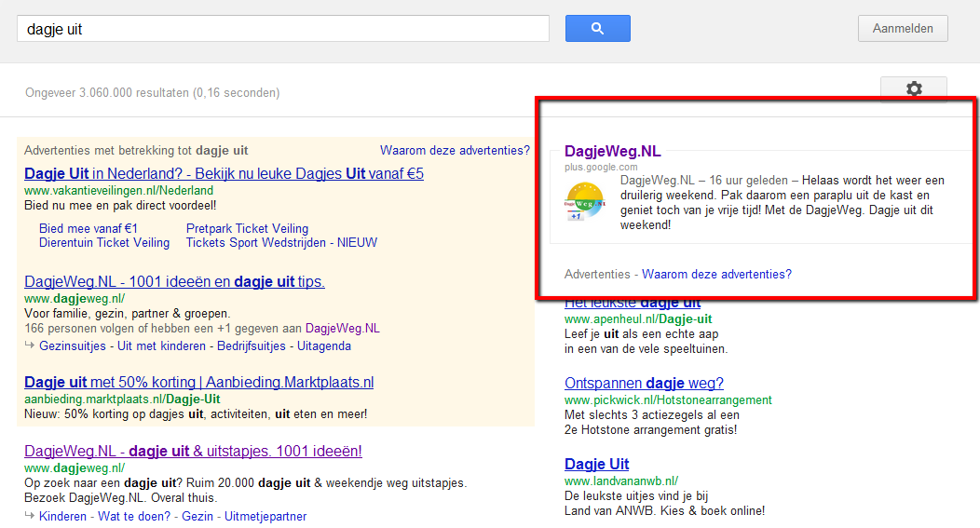The height and width of the screenshot is (528, 980).
Task: Click 'Advertenties met betrekking tot dagje uit' label
Action: 136,151
